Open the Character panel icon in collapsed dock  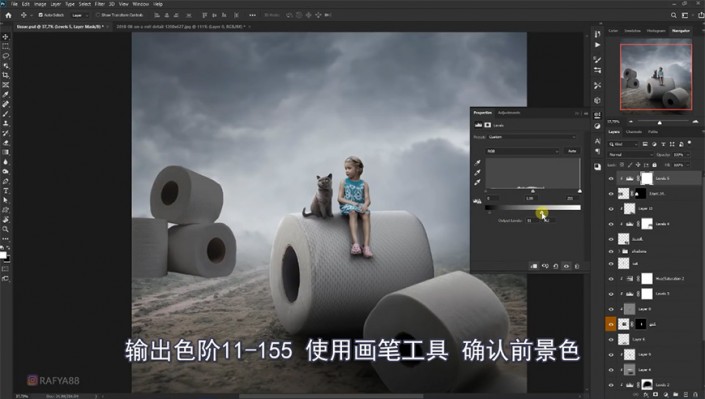click(597, 141)
